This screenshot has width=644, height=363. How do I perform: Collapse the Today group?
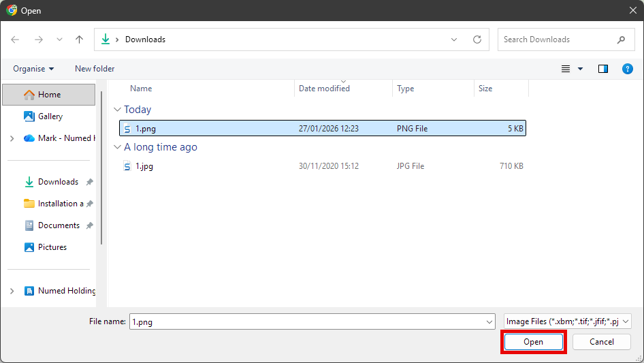[118, 110]
